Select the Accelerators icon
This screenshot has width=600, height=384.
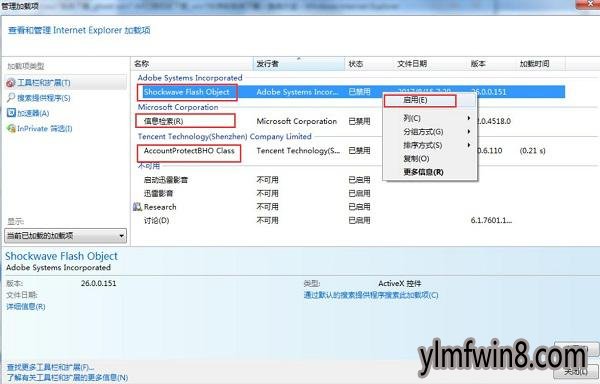[x=11, y=113]
